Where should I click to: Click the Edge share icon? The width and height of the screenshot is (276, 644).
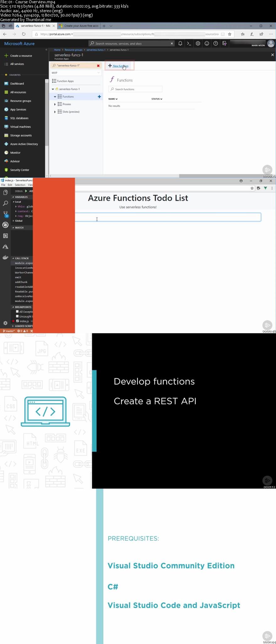(261, 34)
